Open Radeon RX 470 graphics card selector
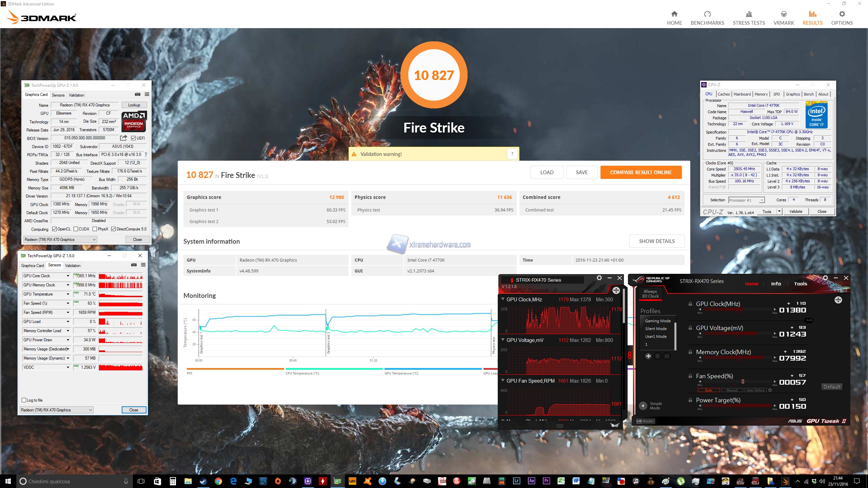 pos(60,240)
